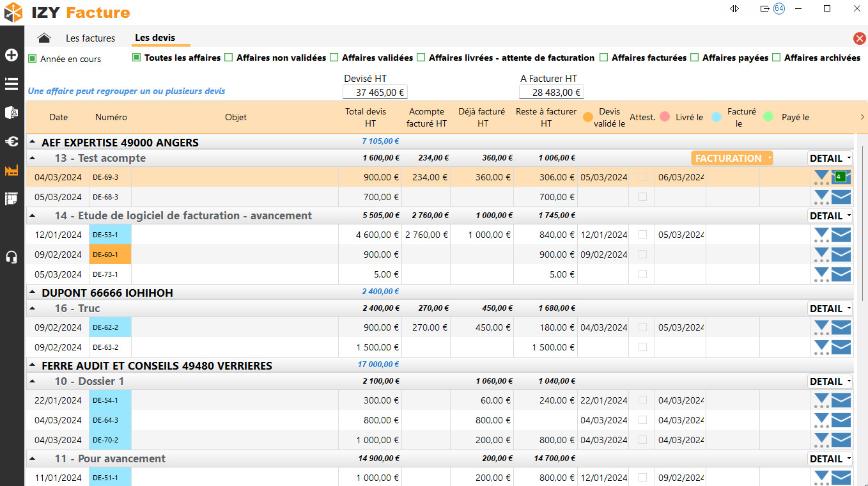Screen dimensions: 868x486
Task: Click the orange DE-60-1 quote number cell
Action: 110,255
